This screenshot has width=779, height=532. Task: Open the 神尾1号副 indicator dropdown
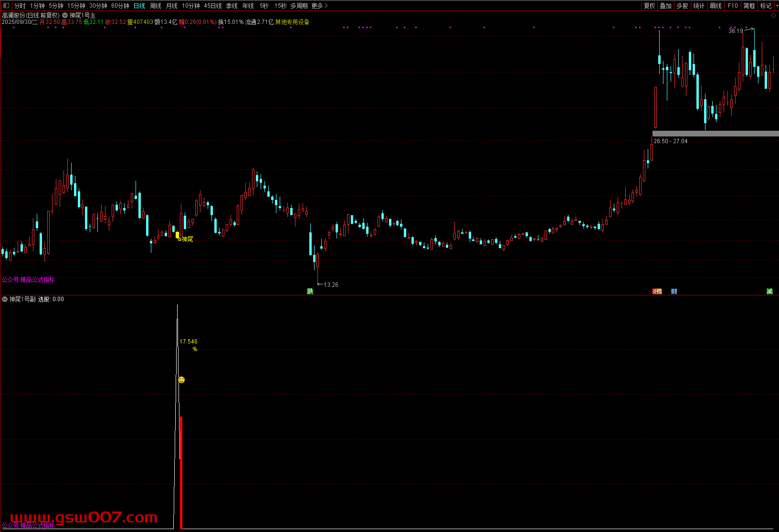coord(5,299)
